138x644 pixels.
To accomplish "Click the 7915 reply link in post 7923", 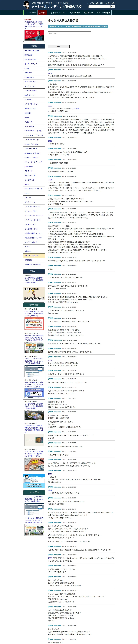I will point(50,180).
